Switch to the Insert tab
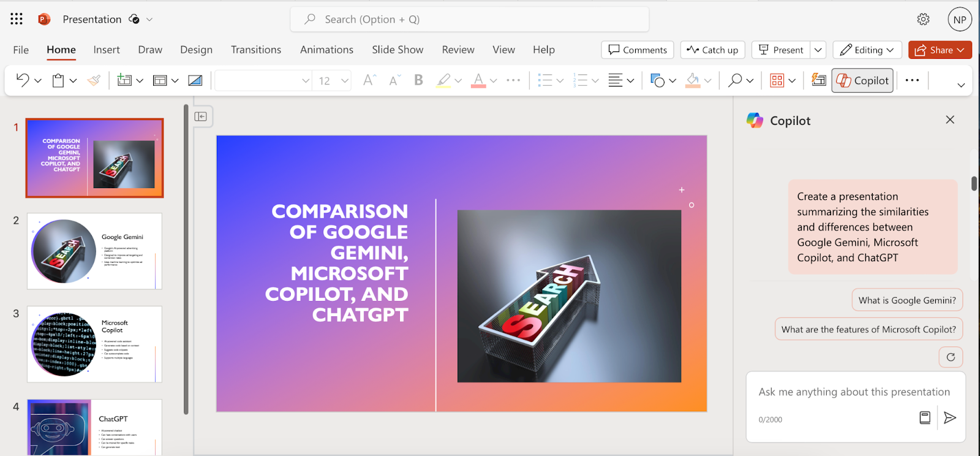Viewport: 980px width, 456px height. click(x=107, y=50)
